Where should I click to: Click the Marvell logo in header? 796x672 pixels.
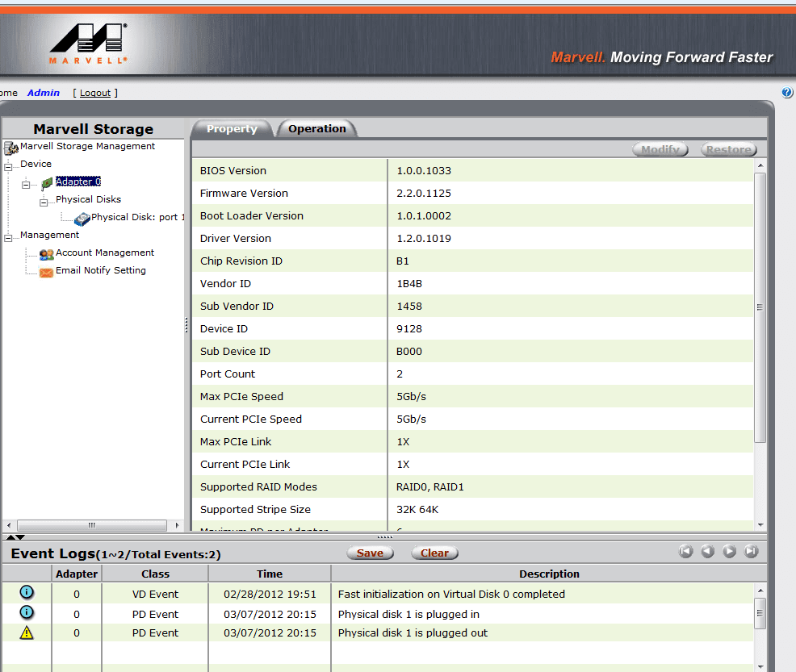point(88,44)
